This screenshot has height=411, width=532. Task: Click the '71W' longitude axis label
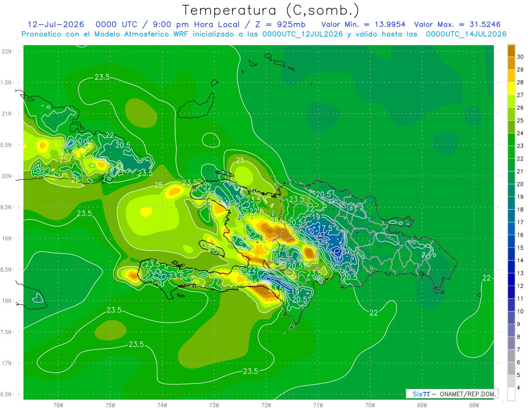(318, 405)
